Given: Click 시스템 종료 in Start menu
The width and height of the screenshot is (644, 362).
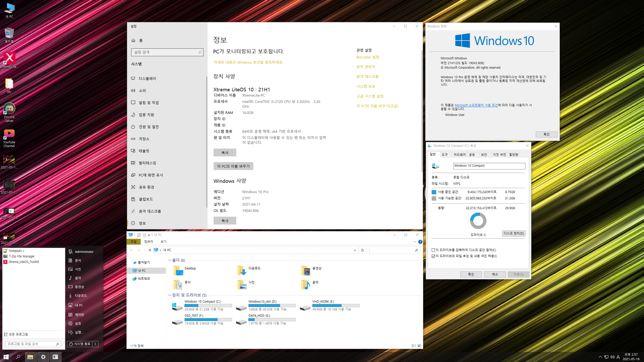Looking at the screenshot, I should coord(80,344).
